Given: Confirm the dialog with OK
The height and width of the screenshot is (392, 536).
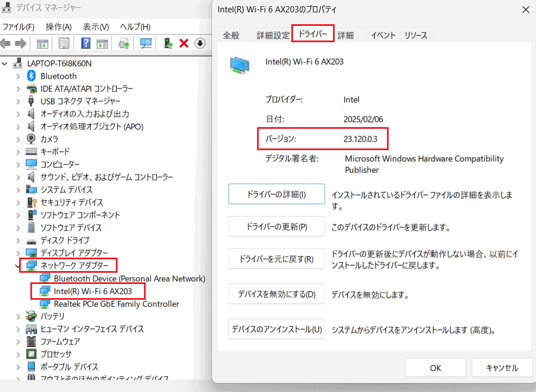Looking at the screenshot, I should click(x=435, y=368).
